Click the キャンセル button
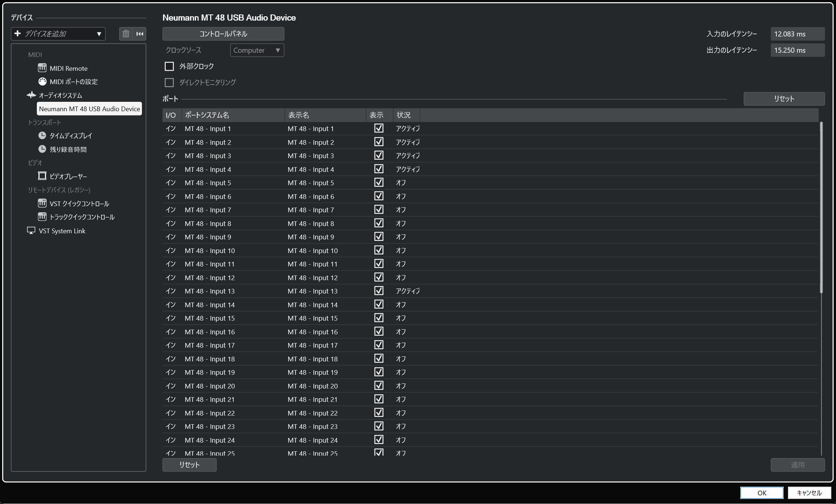The image size is (836, 504). [809, 493]
